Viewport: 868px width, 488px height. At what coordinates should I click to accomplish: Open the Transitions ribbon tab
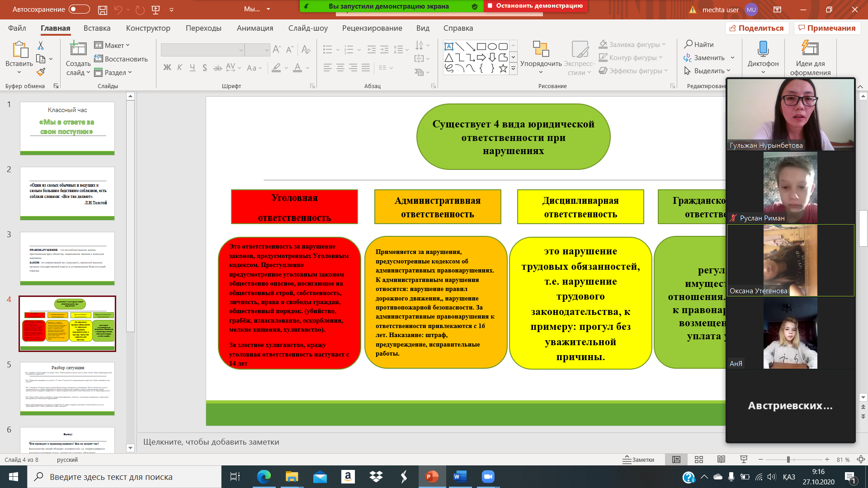pyautogui.click(x=203, y=28)
